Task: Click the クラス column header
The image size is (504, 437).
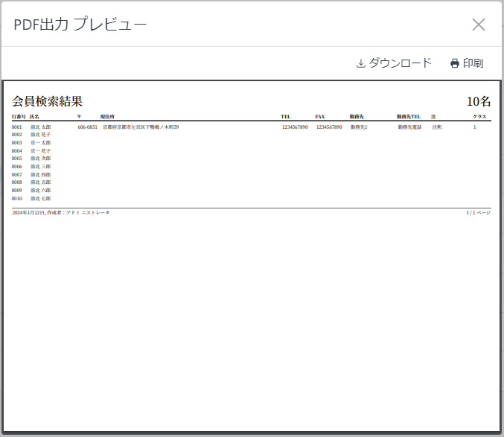Action: [479, 117]
